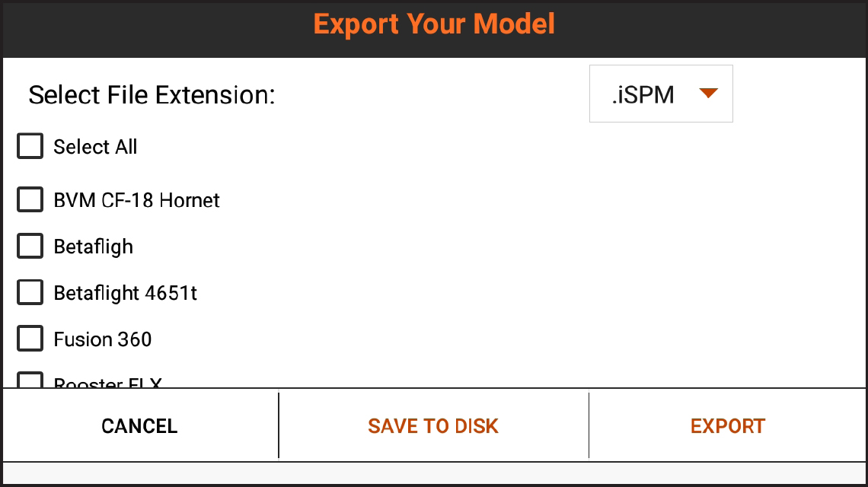Check the BVM CF-18 Hornet model box
This screenshot has width=868, height=487.
click(x=30, y=200)
